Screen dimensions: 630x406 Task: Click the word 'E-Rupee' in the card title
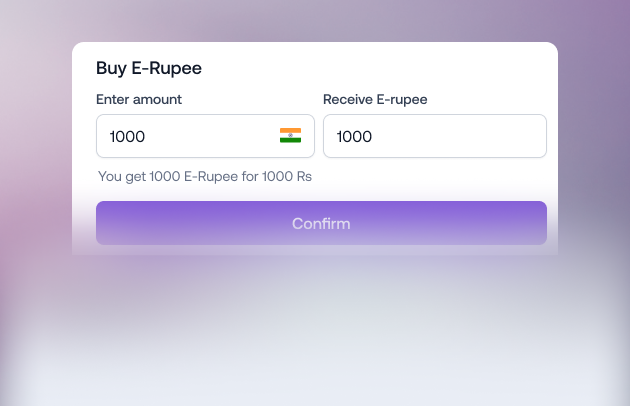click(x=166, y=68)
